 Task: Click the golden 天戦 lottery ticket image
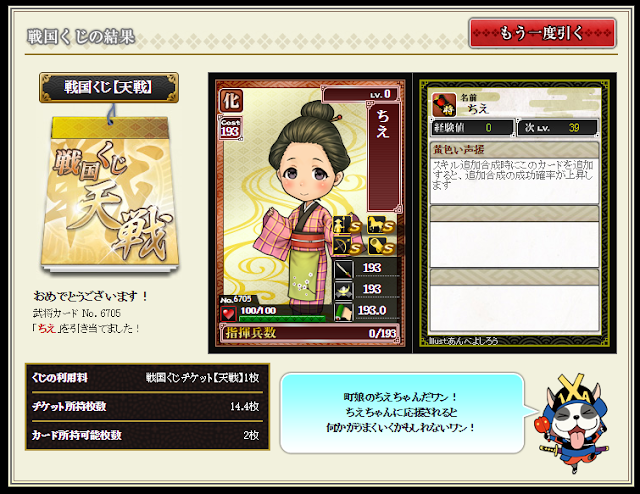pos(110,194)
